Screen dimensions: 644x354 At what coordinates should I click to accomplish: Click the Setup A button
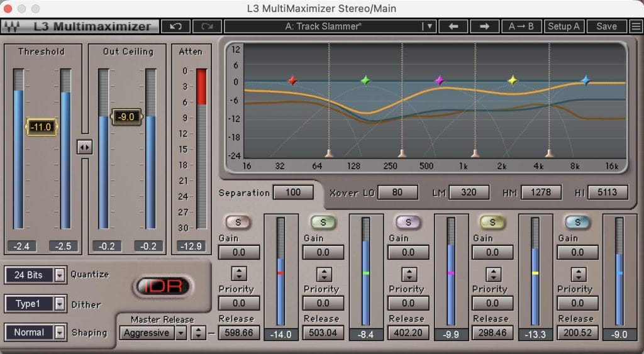pos(563,26)
